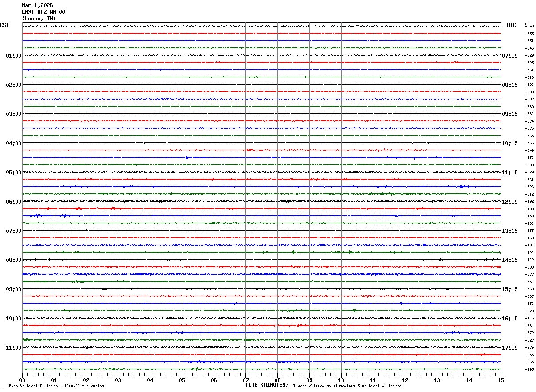
Task: Select the minute 03 axis tick label
Action: coord(118,380)
